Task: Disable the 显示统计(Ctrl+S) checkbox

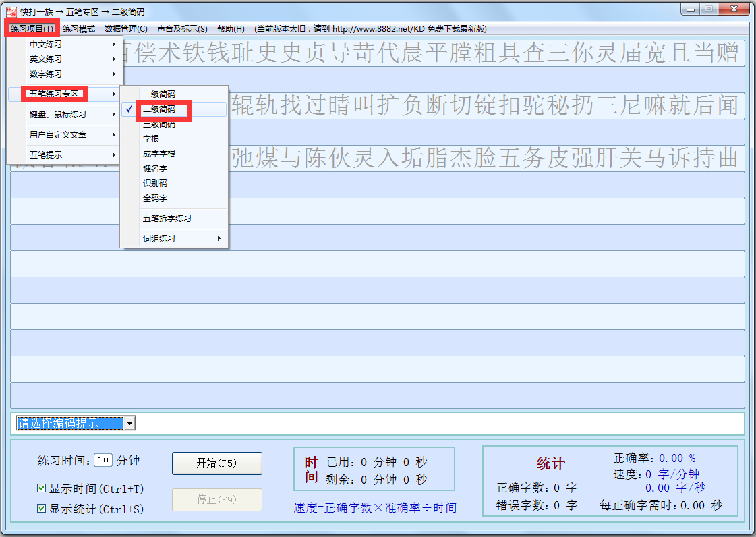Action: (x=42, y=507)
